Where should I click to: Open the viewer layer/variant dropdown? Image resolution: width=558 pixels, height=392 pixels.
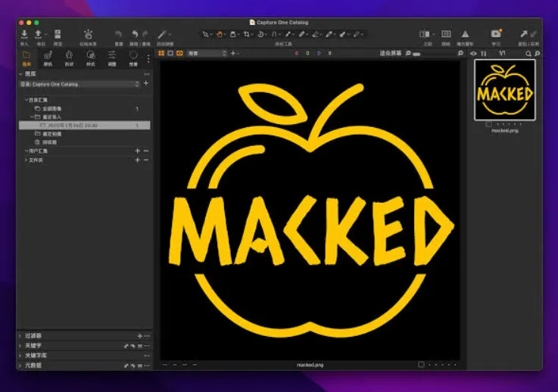coord(207,54)
